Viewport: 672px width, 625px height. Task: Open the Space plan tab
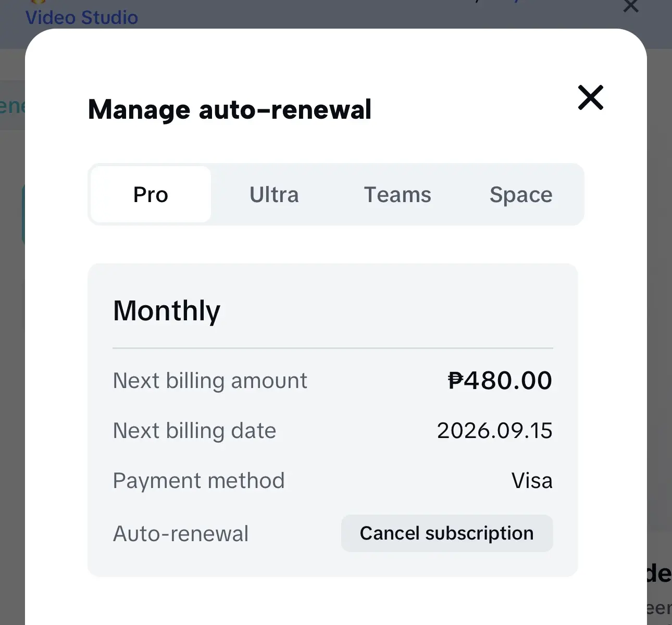521,194
